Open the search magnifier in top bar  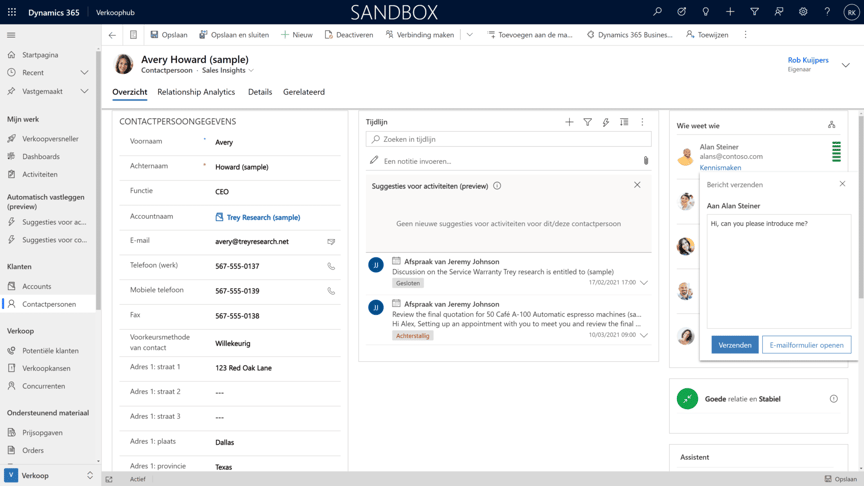click(x=657, y=12)
